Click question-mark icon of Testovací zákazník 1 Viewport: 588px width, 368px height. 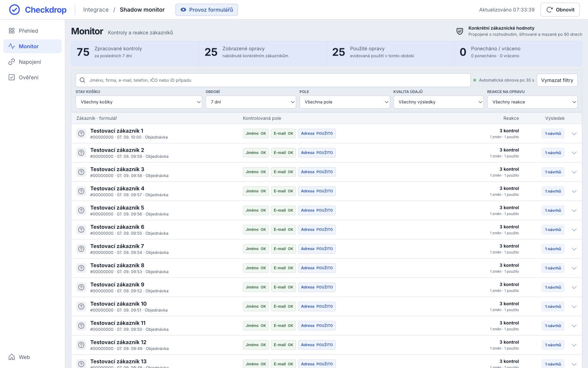81,134
